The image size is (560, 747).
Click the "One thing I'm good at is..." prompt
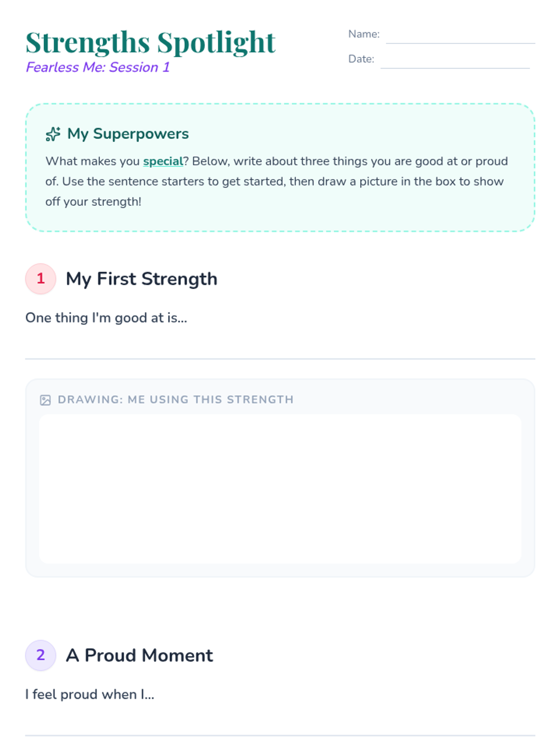(x=106, y=318)
